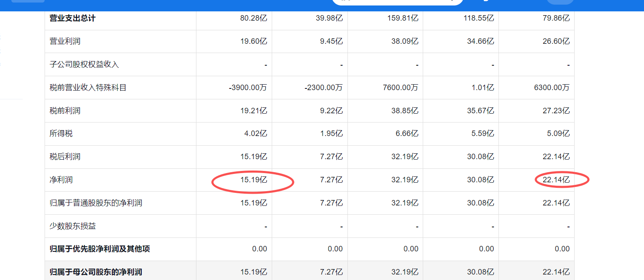Click the 159.81亿 total operating expense cell

[x=403, y=19]
